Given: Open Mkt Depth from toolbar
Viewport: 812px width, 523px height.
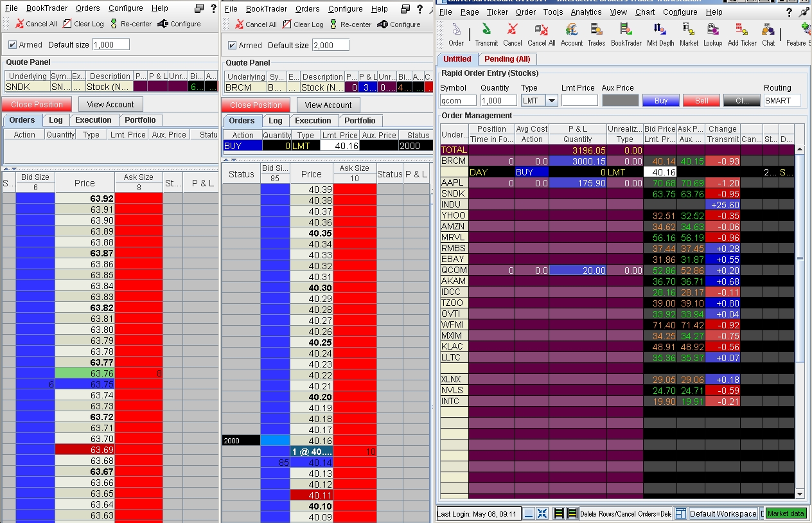Looking at the screenshot, I should [x=660, y=34].
